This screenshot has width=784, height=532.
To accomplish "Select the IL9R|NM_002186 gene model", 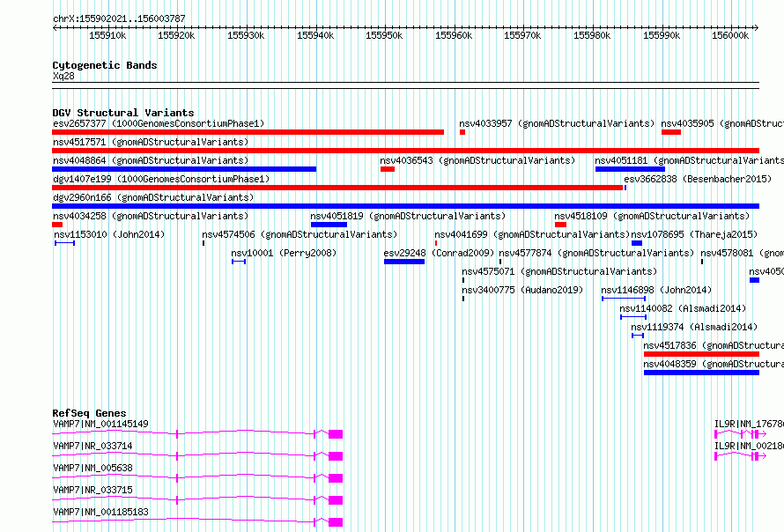I will click(x=740, y=456).
